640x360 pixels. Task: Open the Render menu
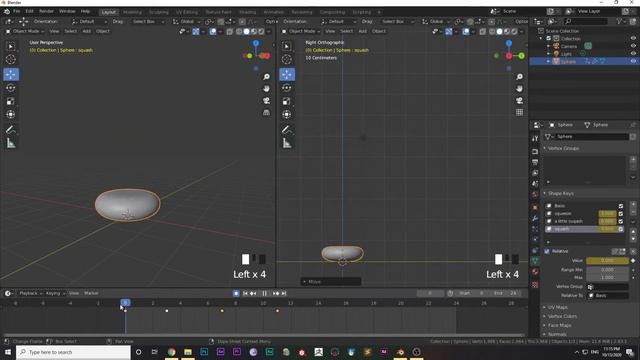[46, 11]
